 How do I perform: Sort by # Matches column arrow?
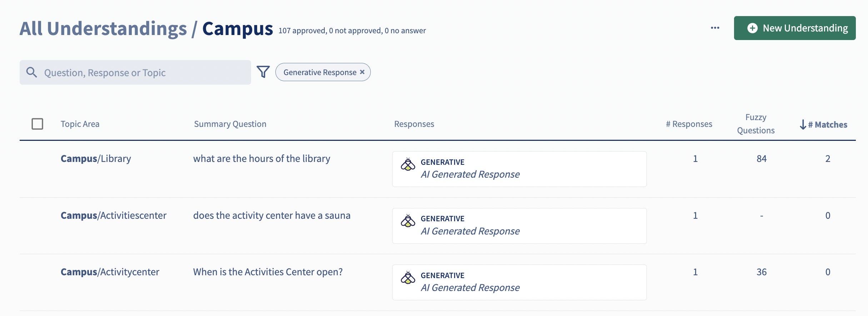click(803, 124)
